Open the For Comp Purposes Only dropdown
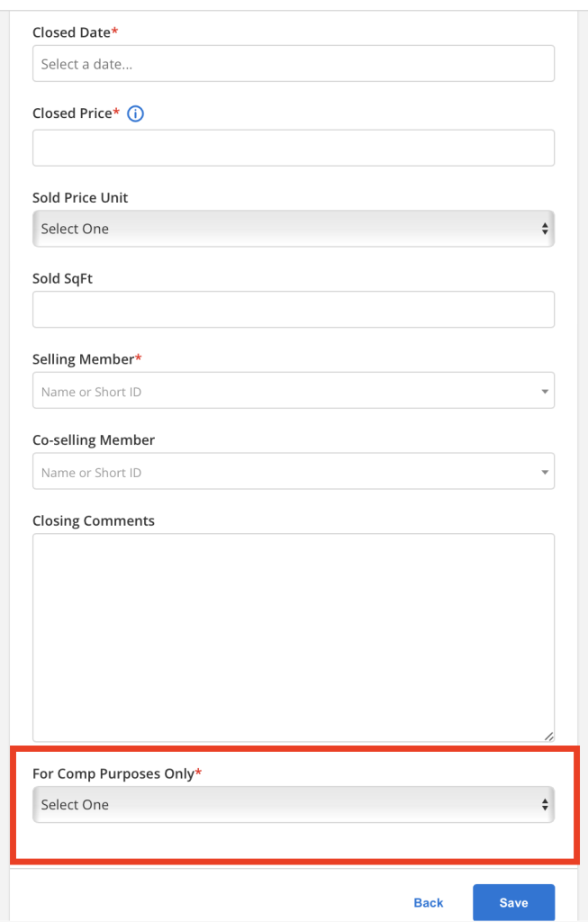 tap(294, 804)
